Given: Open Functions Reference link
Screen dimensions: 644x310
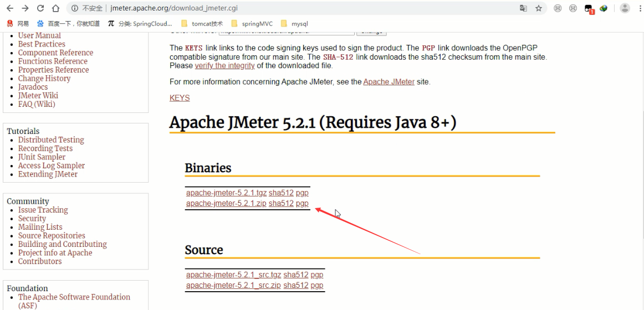Looking at the screenshot, I should [x=53, y=61].
